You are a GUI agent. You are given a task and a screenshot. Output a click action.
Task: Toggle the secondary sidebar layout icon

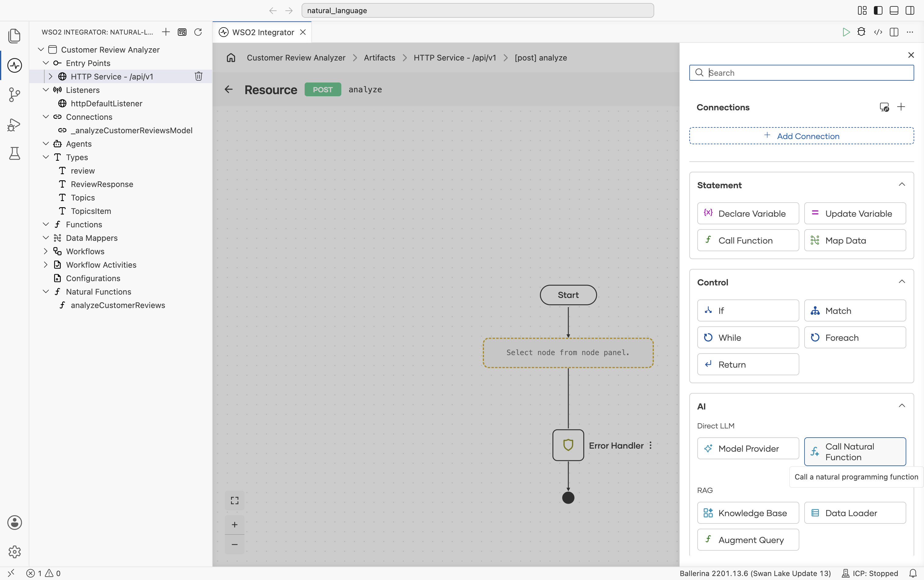[910, 10]
